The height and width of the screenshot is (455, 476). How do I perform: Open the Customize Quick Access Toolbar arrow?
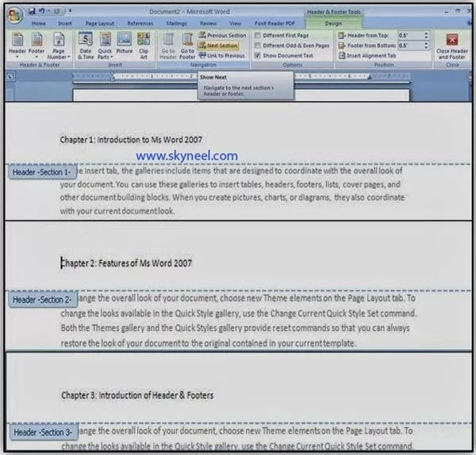tap(70, 12)
